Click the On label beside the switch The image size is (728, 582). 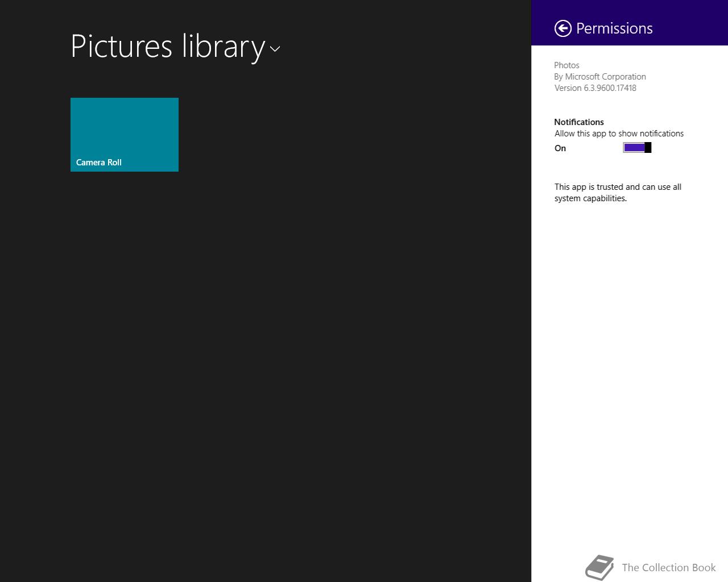(560, 148)
